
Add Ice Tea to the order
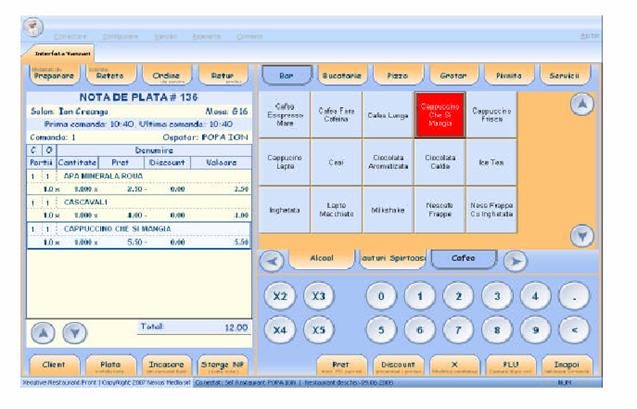point(492,162)
